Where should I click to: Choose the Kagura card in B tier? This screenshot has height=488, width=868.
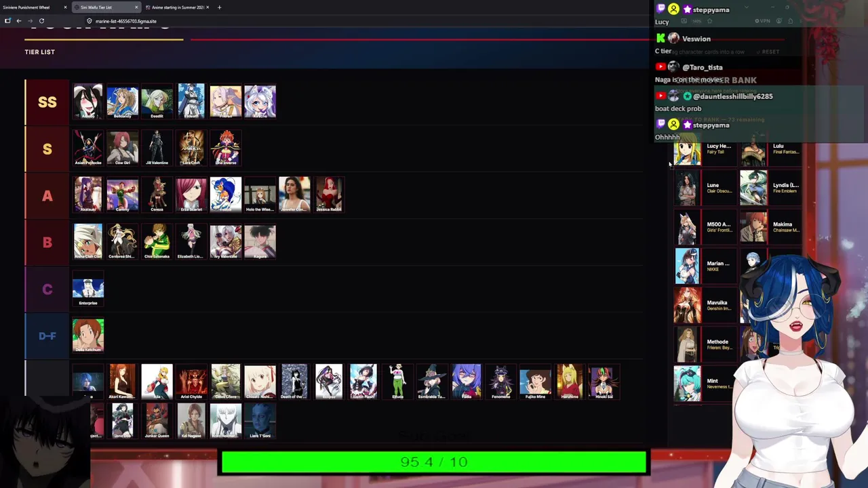point(260,242)
